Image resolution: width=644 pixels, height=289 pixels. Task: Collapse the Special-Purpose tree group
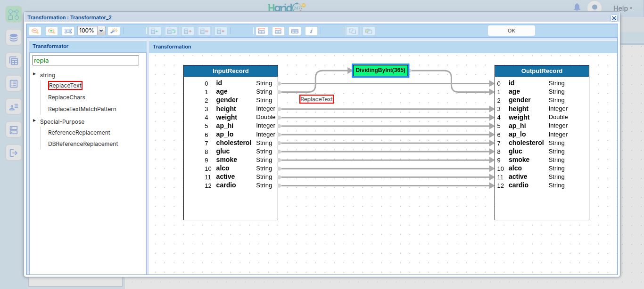(x=34, y=121)
